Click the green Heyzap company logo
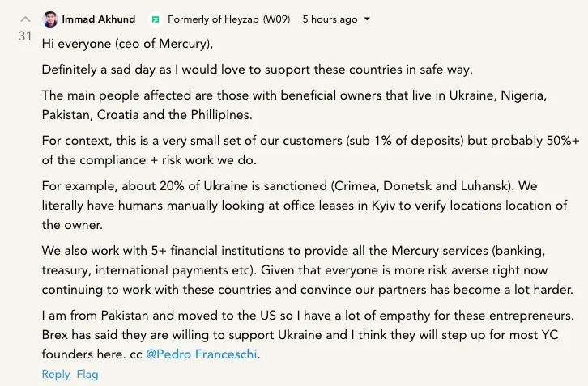Screen dimensions: 588x386 pyautogui.click(x=156, y=19)
